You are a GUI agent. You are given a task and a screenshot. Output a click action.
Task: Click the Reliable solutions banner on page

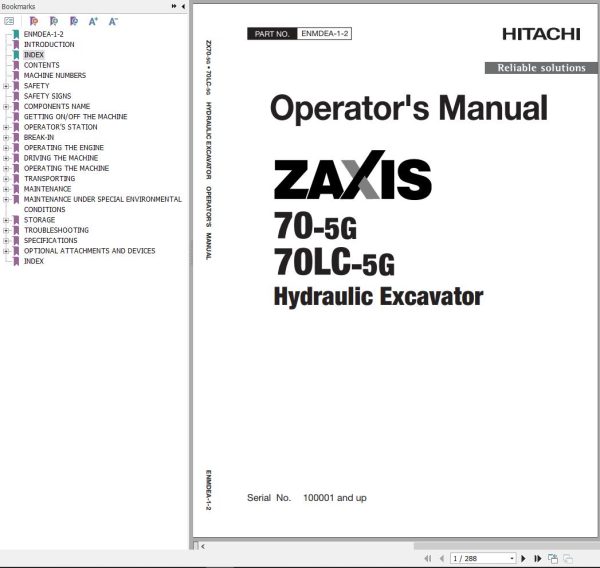(541, 68)
